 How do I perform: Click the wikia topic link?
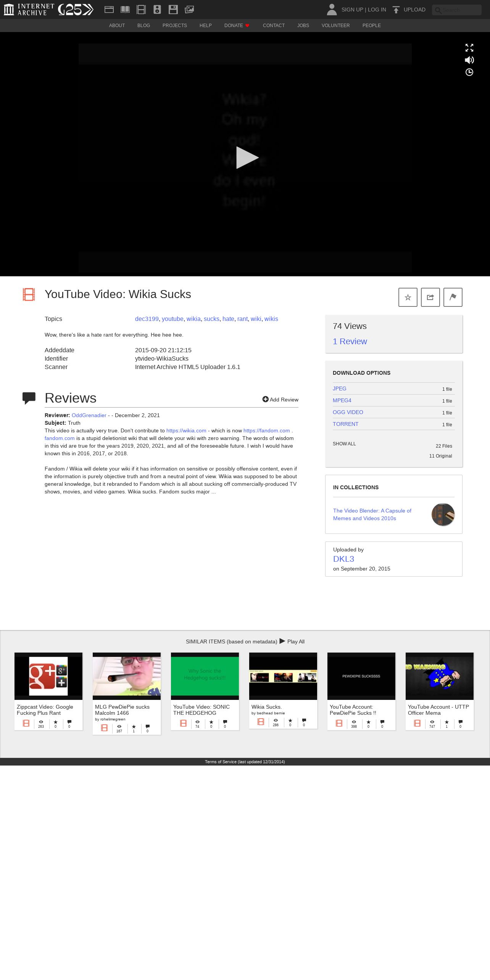pyautogui.click(x=193, y=319)
